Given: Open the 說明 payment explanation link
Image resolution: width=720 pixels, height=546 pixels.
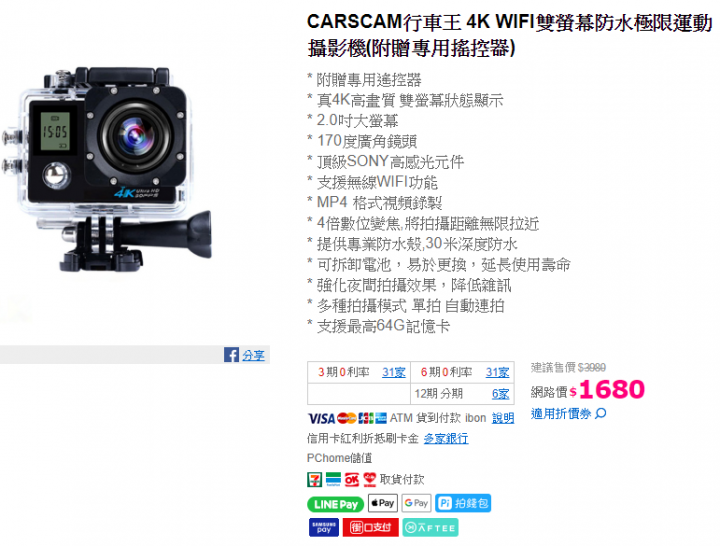Looking at the screenshot, I should click(x=503, y=418).
